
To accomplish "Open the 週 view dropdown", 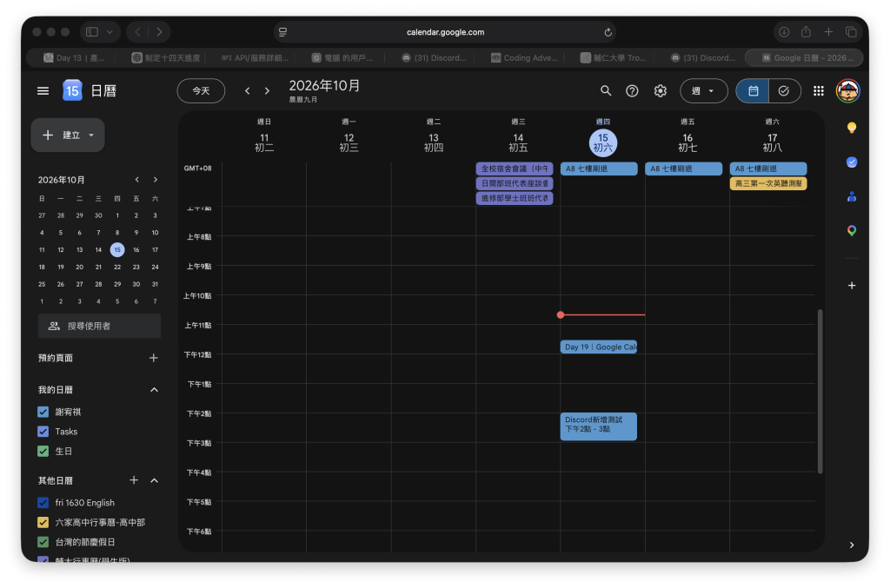I will (x=704, y=90).
